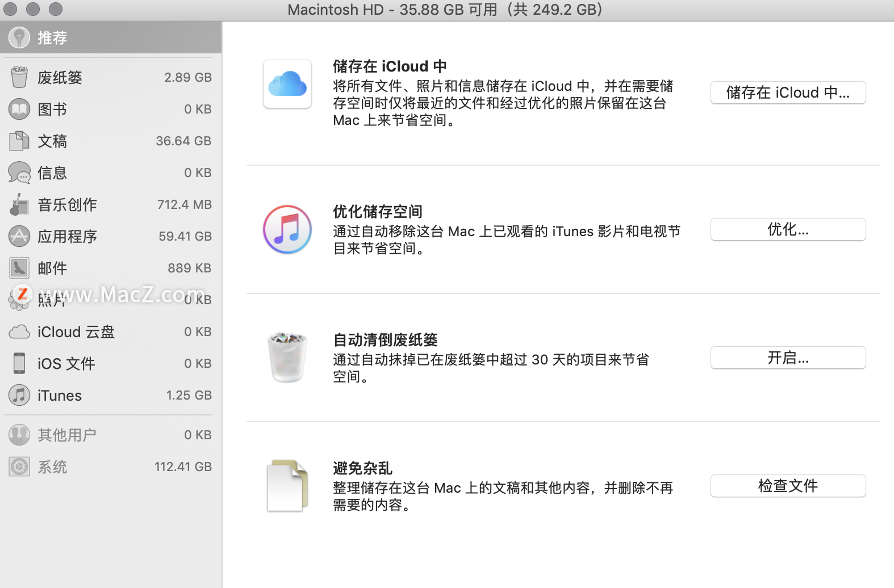Select 图书 label in the sidebar
894x588 pixels.
coord(52,110)
